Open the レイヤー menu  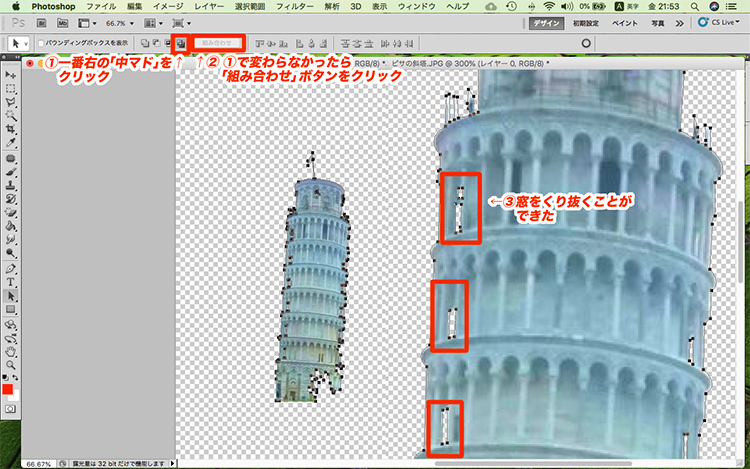(x=209, y=6)
